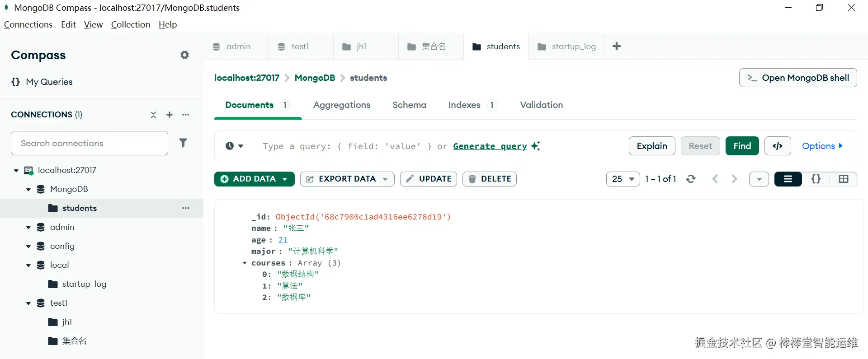
Task: Open View menu
Action: pos(93,24)
